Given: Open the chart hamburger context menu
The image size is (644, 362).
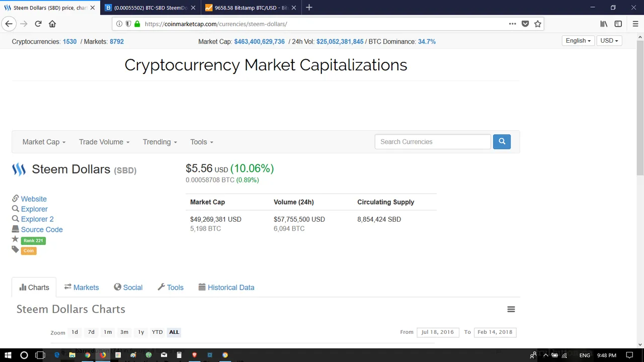Looking at the screenshot, I should pos(511,309).
